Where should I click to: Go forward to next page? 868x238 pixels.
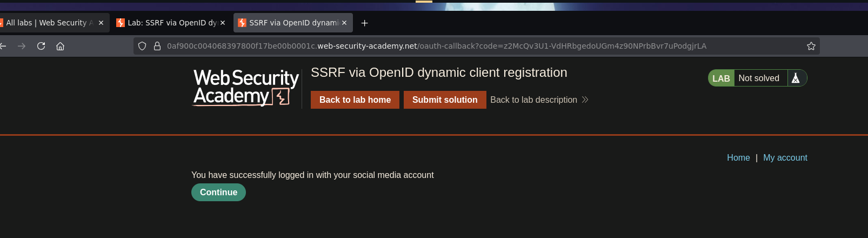tap(22, 46)
